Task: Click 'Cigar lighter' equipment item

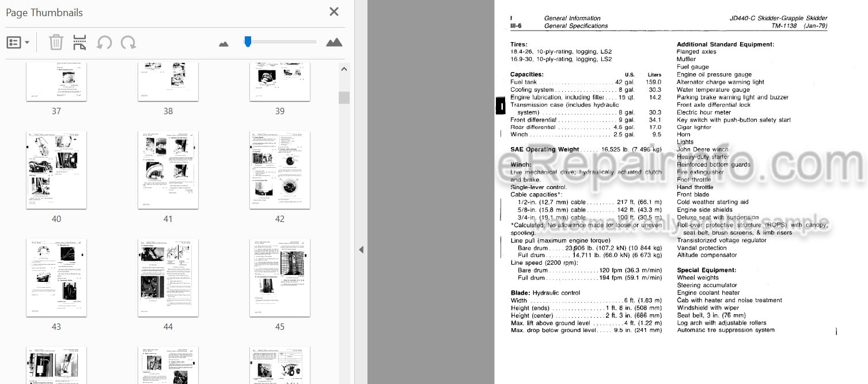Action: click(x=694, y=127)
